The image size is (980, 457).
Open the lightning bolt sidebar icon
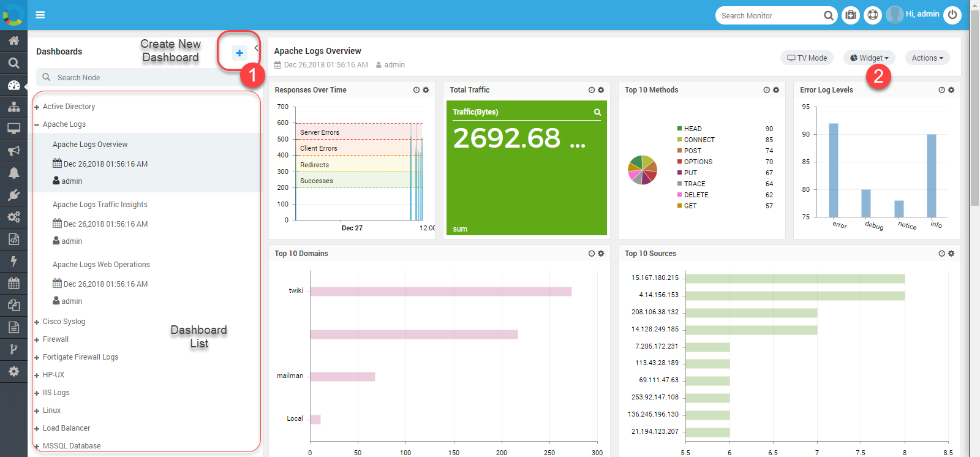point(13,261)
